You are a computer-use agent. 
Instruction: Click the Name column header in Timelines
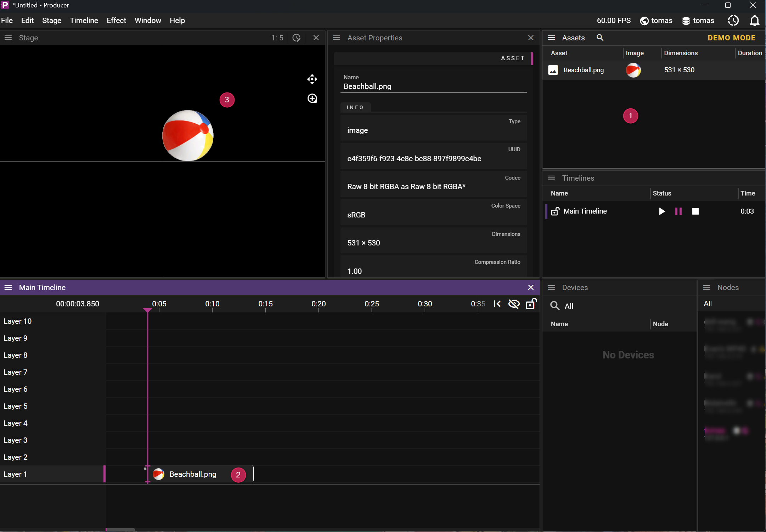click(559, 193)
